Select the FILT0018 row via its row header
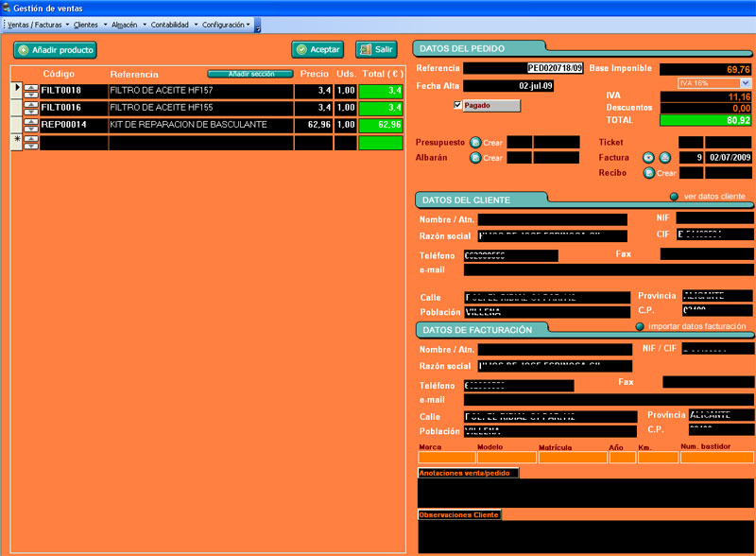This screenshot has height=556, width=756. [16, 90]
